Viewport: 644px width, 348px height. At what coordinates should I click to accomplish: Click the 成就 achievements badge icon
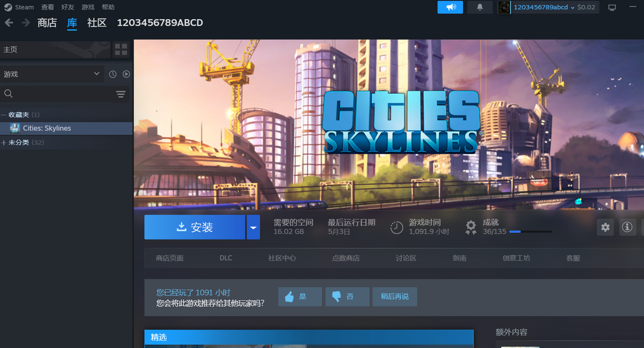coord(470,227)
